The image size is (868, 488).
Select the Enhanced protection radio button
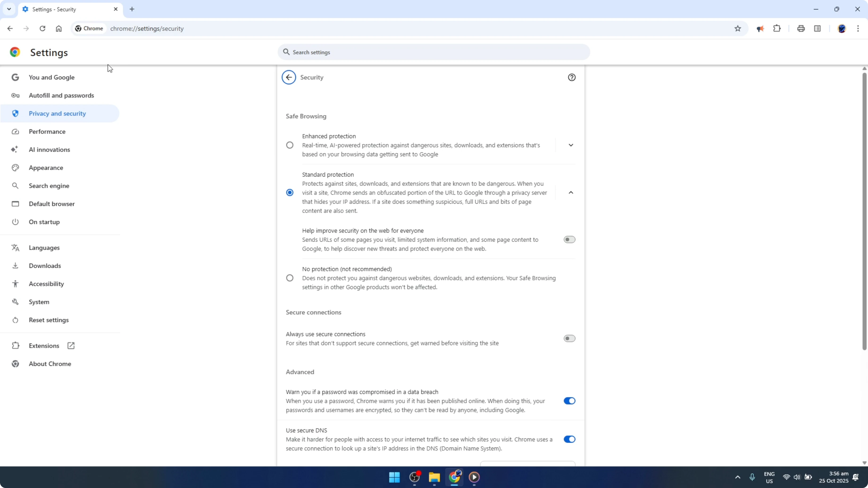coord(290,145)
